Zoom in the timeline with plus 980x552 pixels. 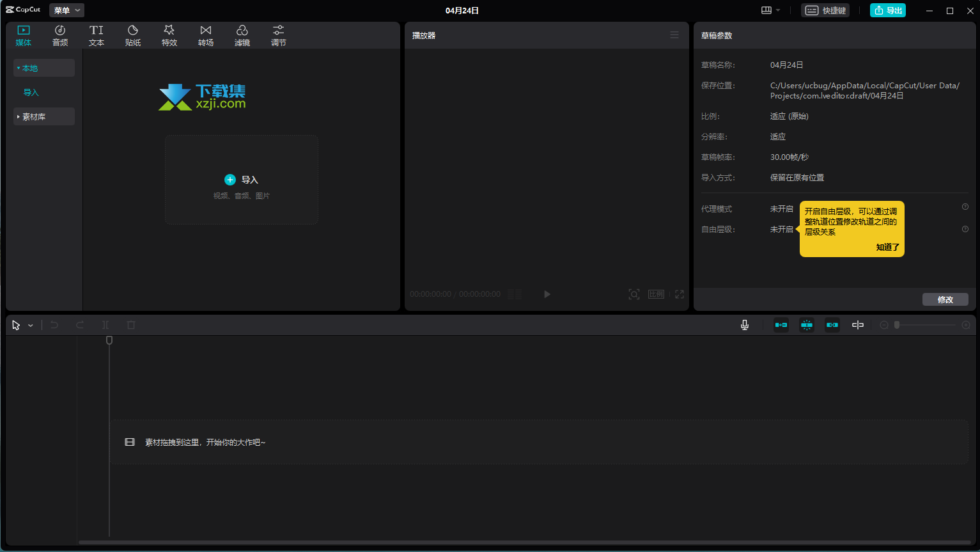pyautogui.click(x=966, y=325)
